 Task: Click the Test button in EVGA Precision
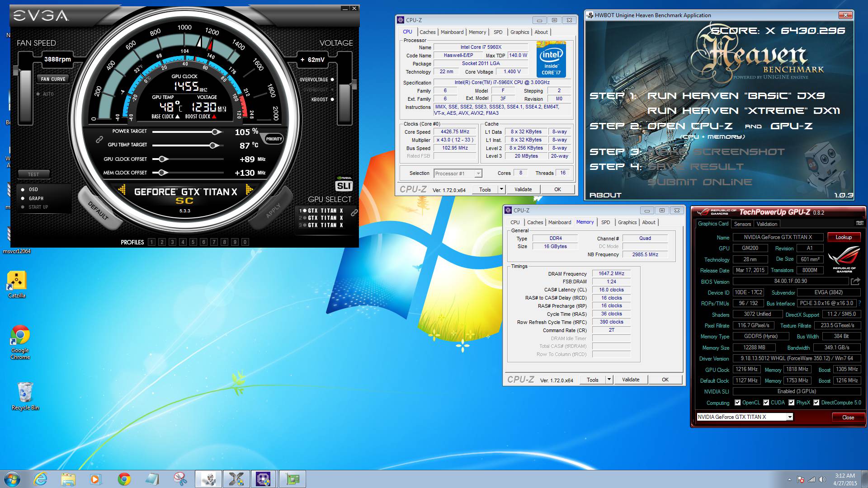tap(33, 174)
